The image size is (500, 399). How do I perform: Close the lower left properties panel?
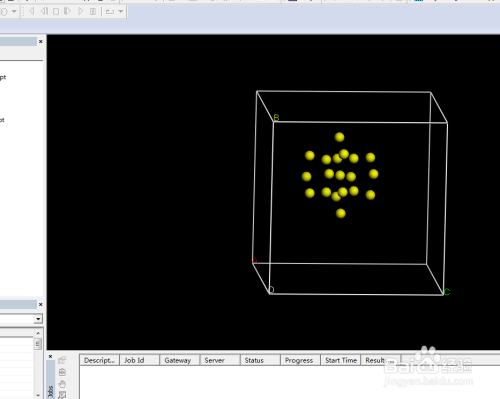click(41, 304)
